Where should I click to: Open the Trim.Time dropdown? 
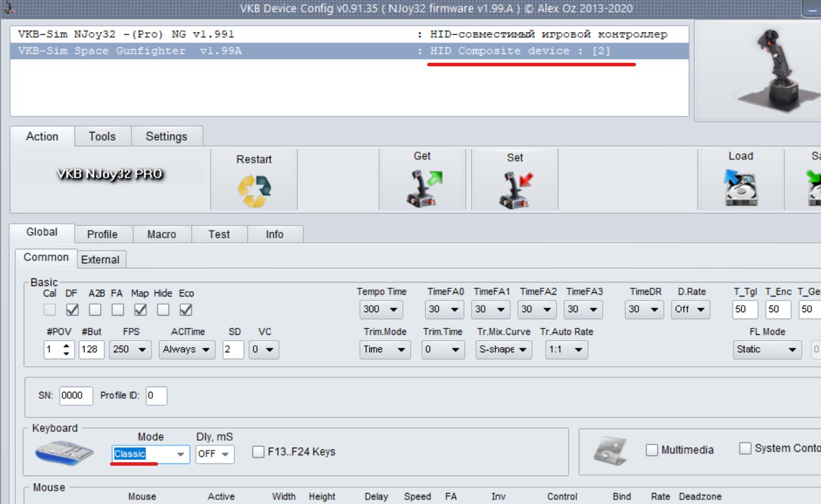[x=443, y=349]
